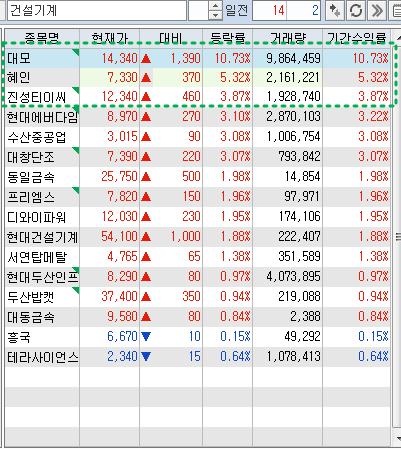Image resolution: width=401 pixels, height=449 pixels.
Task: Select the 프리엠스 stock row
Action: (x=198, y=197)
